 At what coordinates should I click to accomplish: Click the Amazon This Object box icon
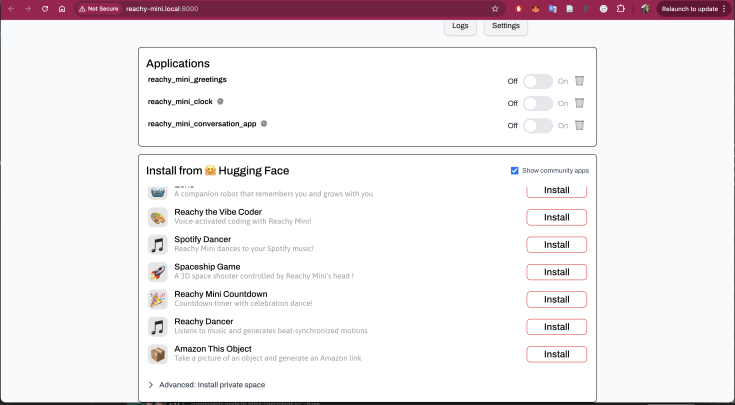point(158,354)
